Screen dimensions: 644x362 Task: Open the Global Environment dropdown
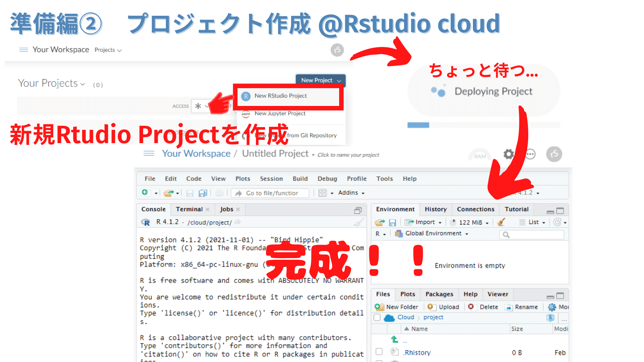[x=433, y=234]
